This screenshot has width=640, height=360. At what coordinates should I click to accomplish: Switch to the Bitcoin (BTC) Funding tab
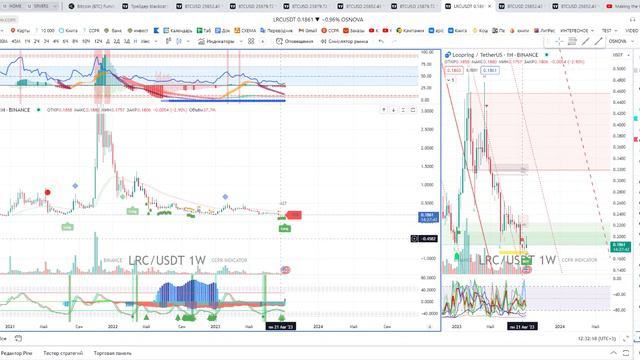tap(91, 6)
